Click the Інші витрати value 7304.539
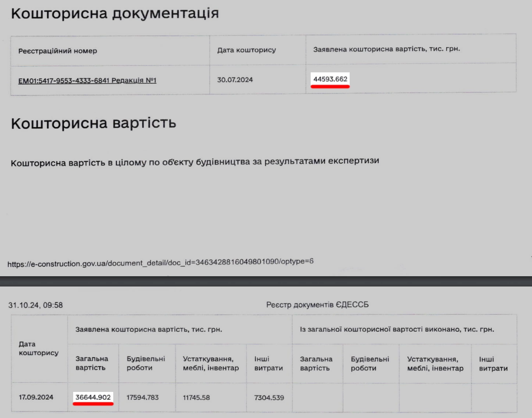Image resolution: width=532 pixels, height=418 pixels. (x=269, y=397)
